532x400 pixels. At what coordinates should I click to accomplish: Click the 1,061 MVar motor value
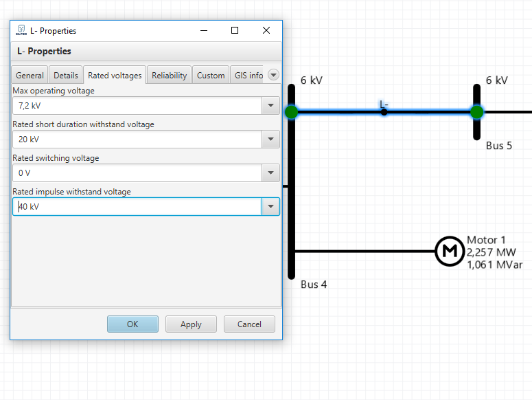(495, 265)
